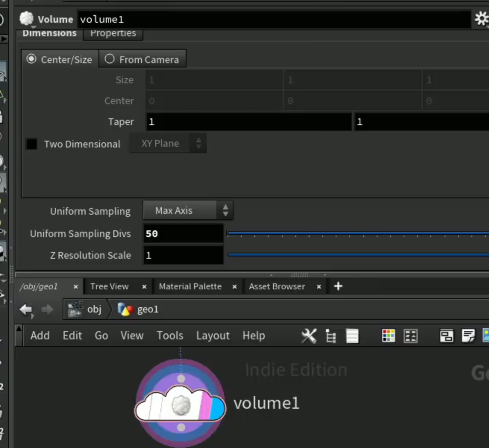Image resolution: width=489 pixels, height=448 pixels.
Task: Enable the Two Dimensional checkbox
Action: [32, 144]
